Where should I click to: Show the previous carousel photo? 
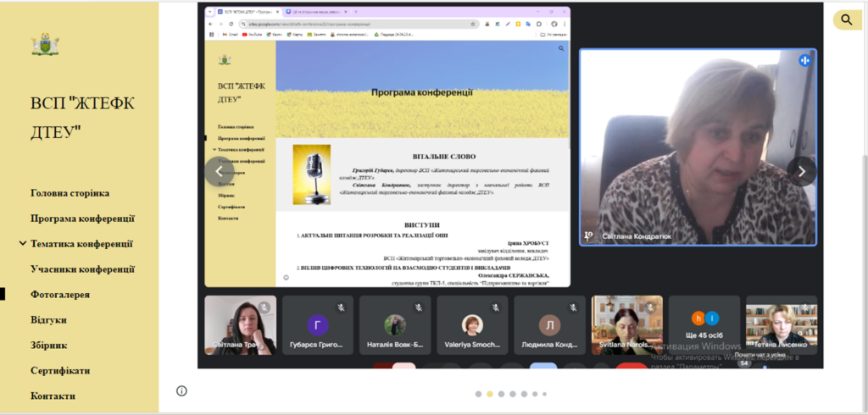[220, 172]
